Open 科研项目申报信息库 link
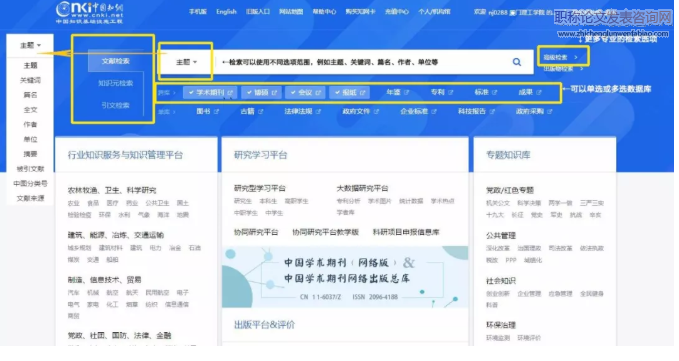Viewport: 679px width, 361px height. 406,232
